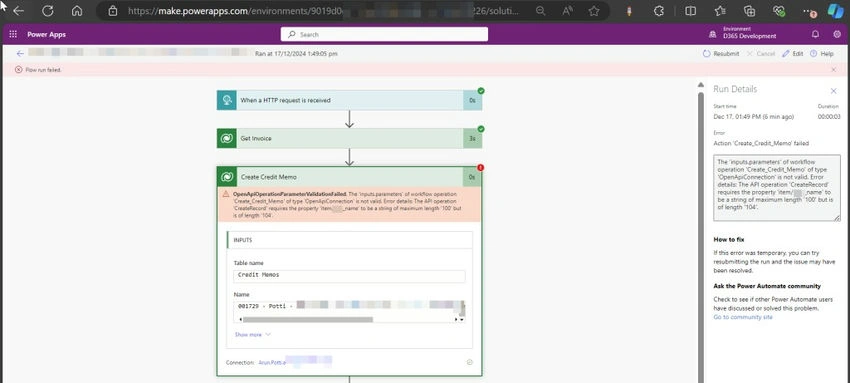Viewport: 850px width, 383px height.
Task: Reload the page with the refresh icon
Action: [48, 11]
